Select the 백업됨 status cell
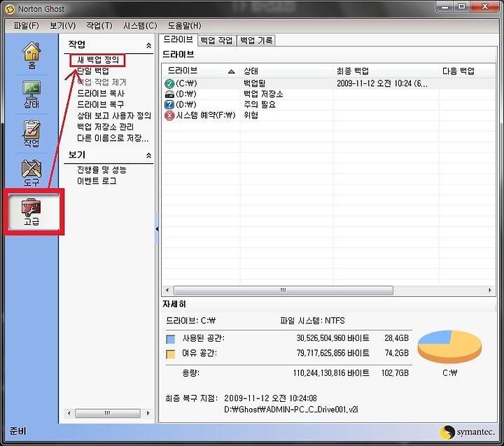 tap(254, 83)
